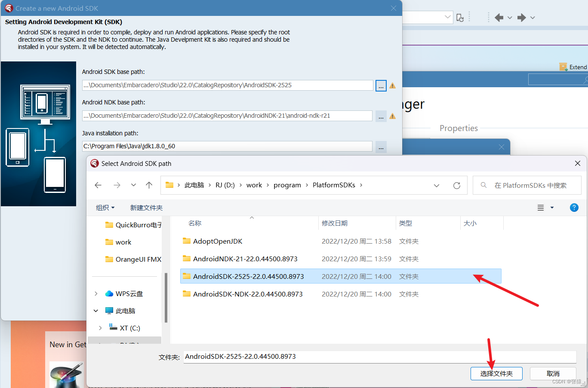Open the 组织 menu

105,208
